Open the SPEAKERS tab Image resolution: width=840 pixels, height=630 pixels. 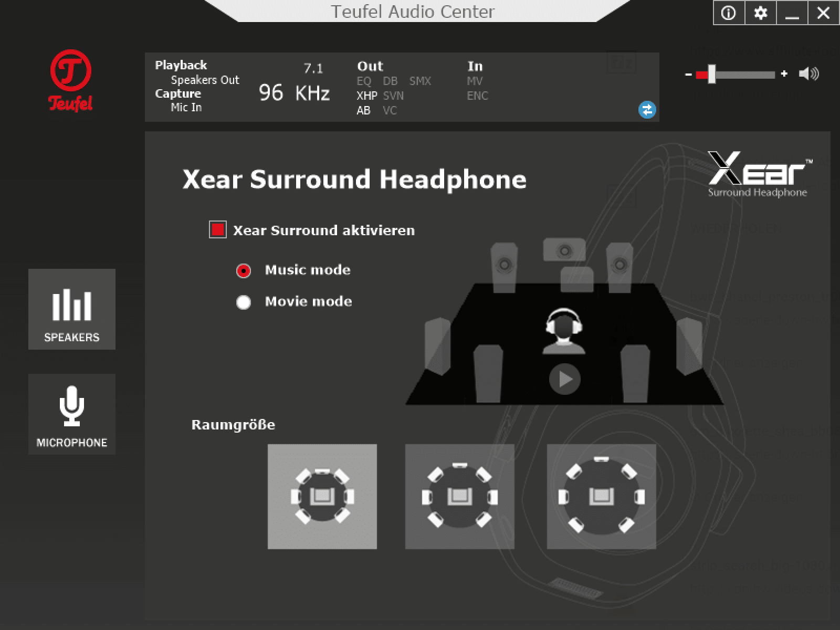(72, 309)
